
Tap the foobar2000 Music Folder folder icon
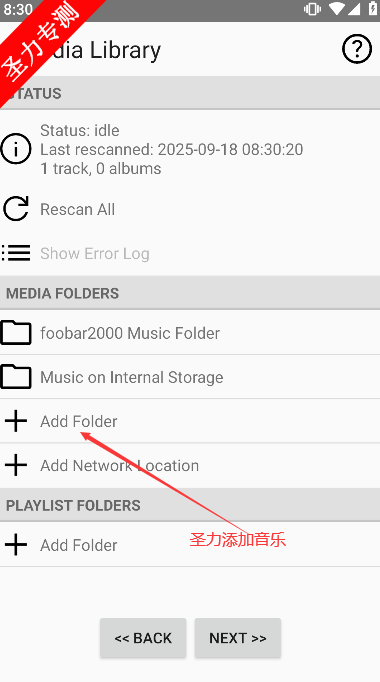16,333
